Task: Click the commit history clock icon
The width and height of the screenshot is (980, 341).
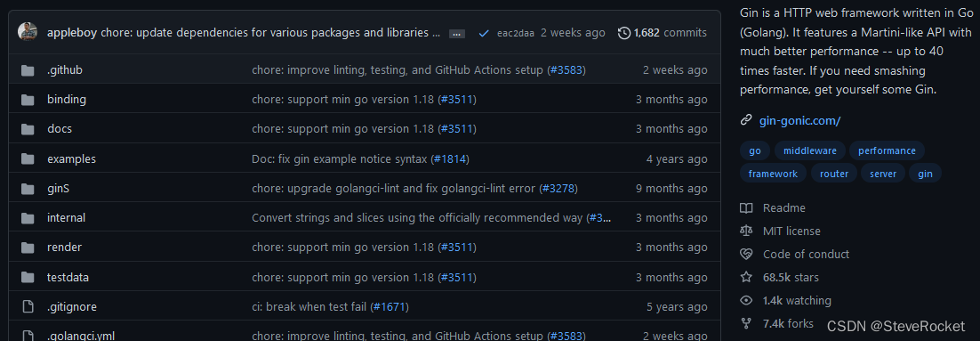Action: (623, 33)
